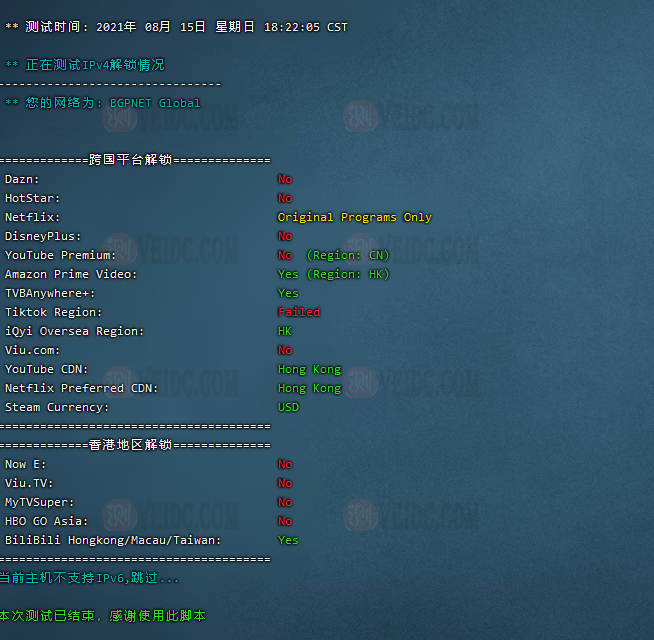The height and width of the screenshot is (640, 654).
Task: Select 'Yes (Region: HK)' for Amazon Prime
Action: click(x=334, y=274)
